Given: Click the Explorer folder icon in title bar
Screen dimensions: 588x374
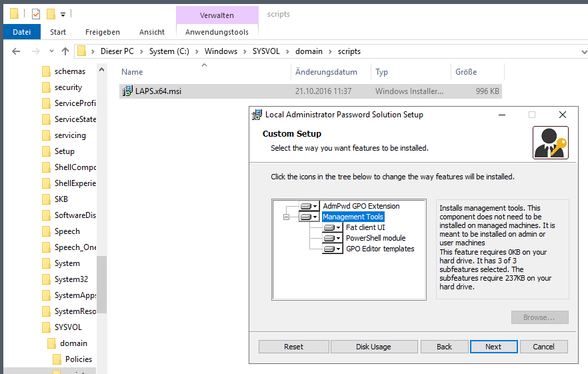Looking at the screenshot, I should pyautogui.click(x=14, y=14).
